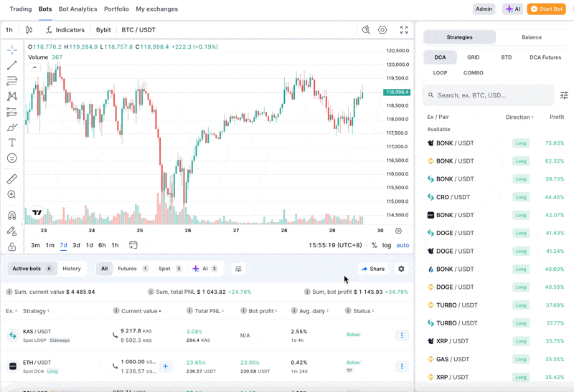Select the GRID strategy tab
Viewport: 574px width, 392px height.
click(474, 57)
